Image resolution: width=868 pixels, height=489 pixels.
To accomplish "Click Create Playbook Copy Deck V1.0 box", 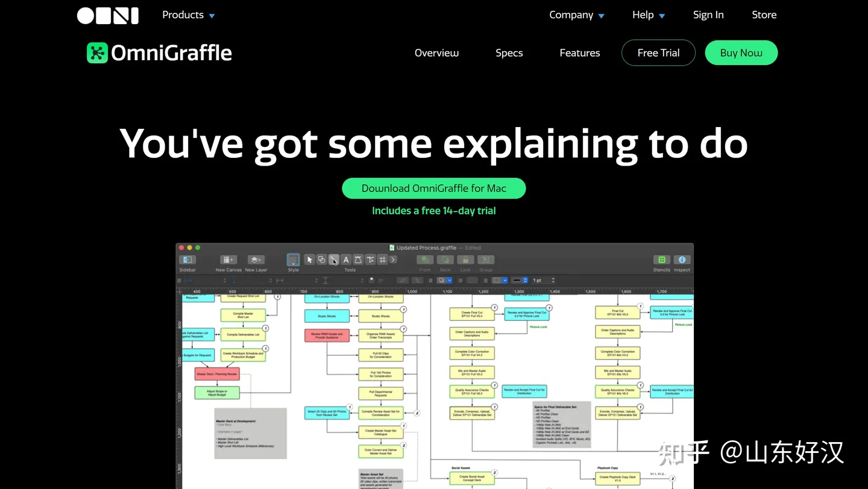I will point(617,478).
